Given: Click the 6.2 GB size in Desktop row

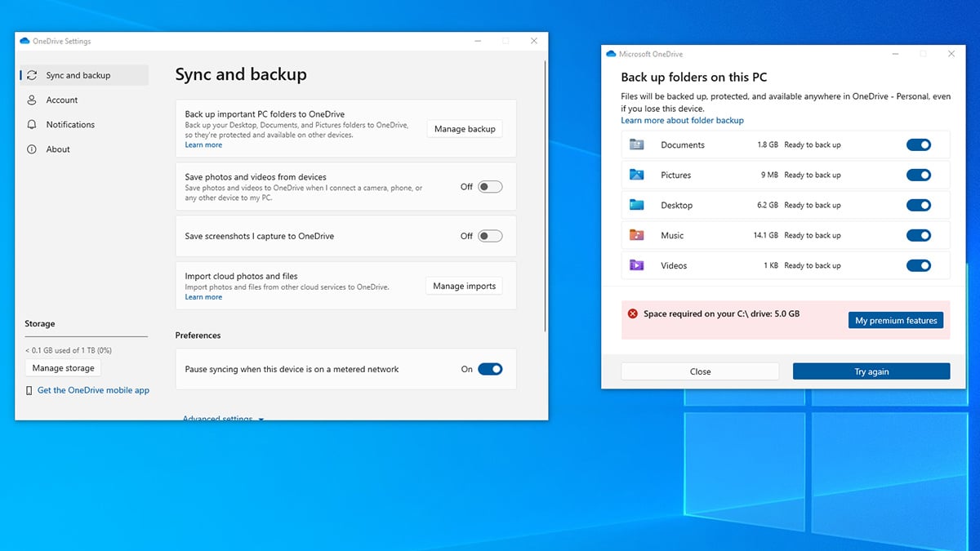Looking at the screenshot, I should (768, 205).
